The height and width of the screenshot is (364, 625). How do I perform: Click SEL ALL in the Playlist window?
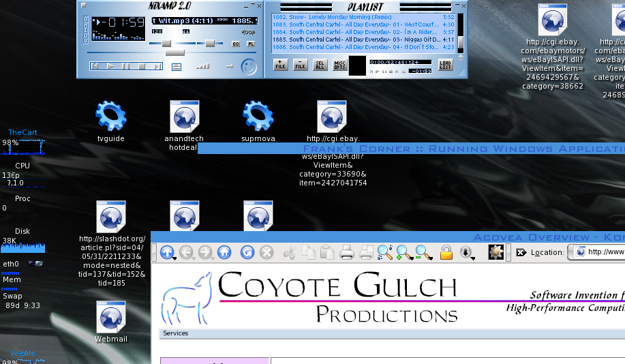[320, 65]
